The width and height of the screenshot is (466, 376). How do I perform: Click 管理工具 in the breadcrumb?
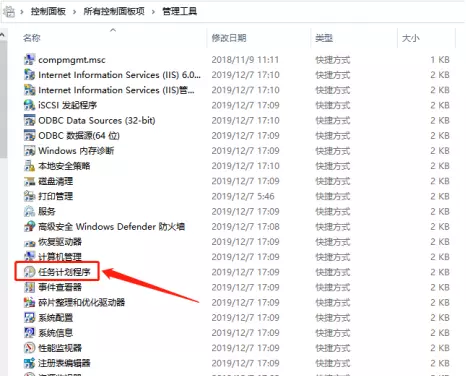point(180,12)
